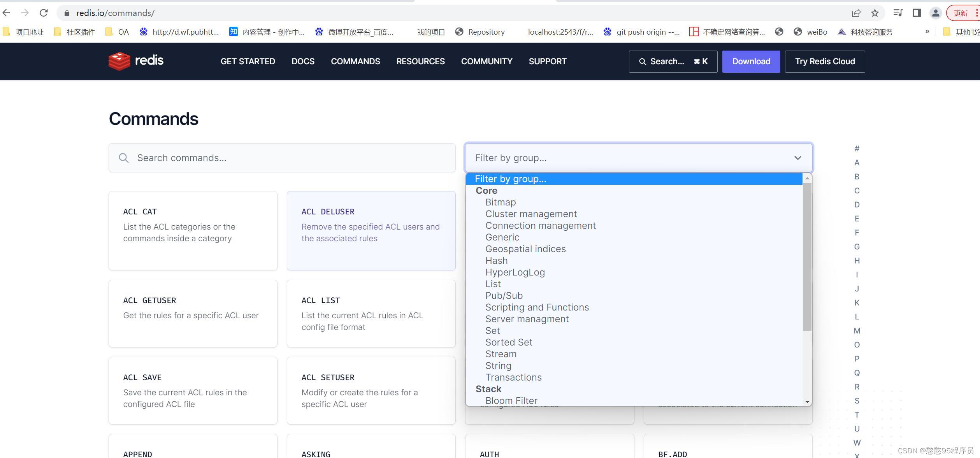
Task: Open the ACL LIST command card
Action: (x=371, y=313)
